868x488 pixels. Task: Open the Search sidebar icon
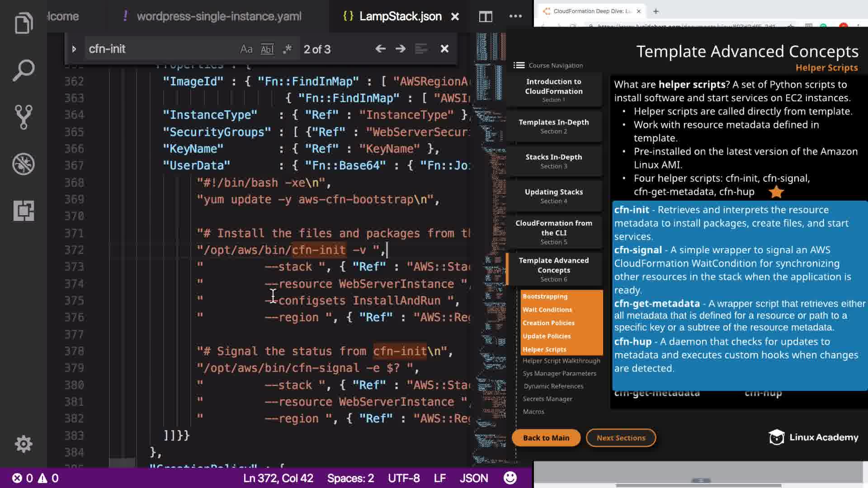[x=24, y=70]
